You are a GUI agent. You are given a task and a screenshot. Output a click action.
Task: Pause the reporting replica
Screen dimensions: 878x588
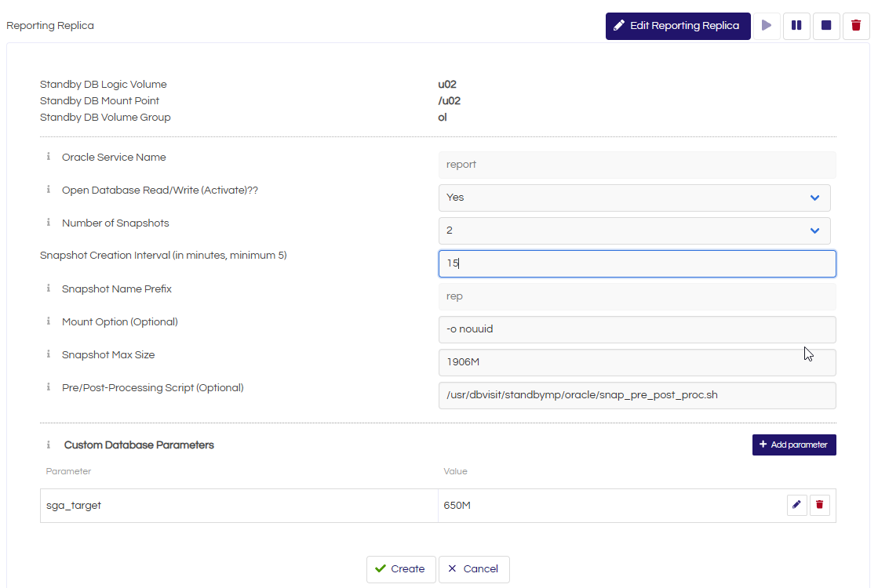click(x=796, y=26)
